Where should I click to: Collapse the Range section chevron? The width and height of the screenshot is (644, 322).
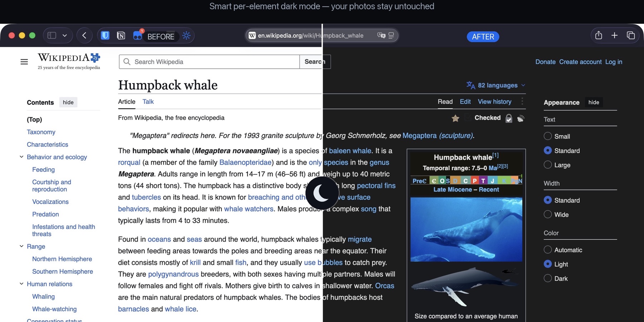click(21, 246)
